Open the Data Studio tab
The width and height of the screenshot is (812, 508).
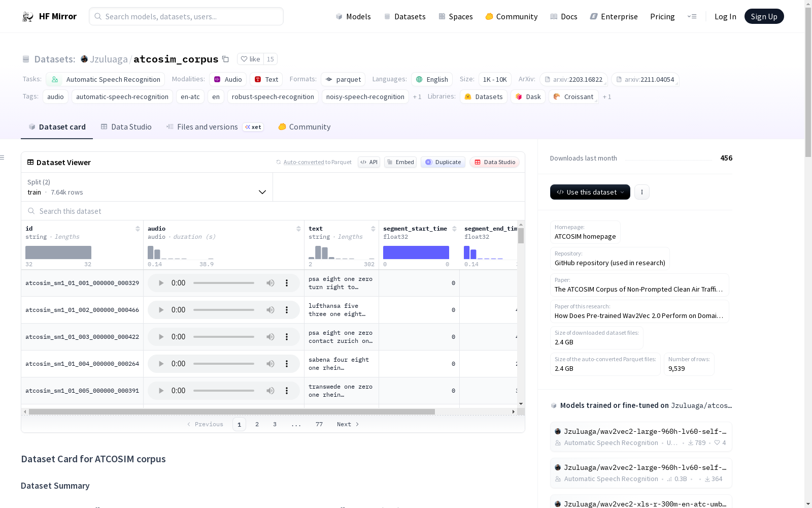coord(126,127)
